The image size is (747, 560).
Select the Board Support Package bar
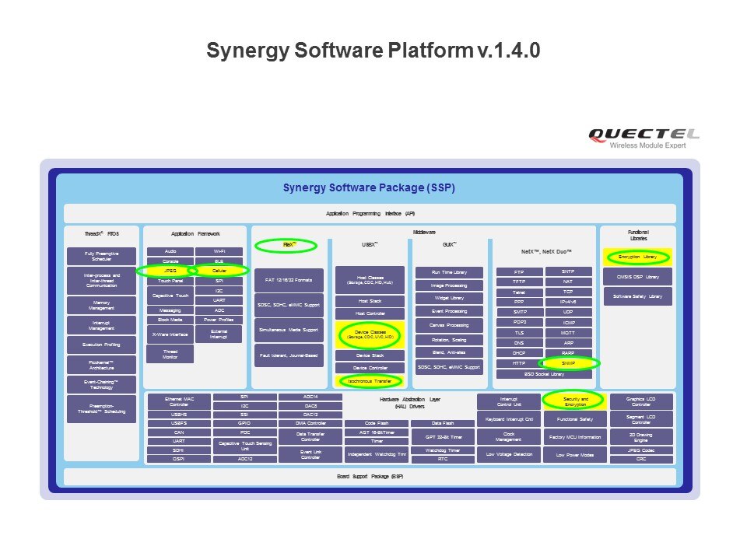370,476
